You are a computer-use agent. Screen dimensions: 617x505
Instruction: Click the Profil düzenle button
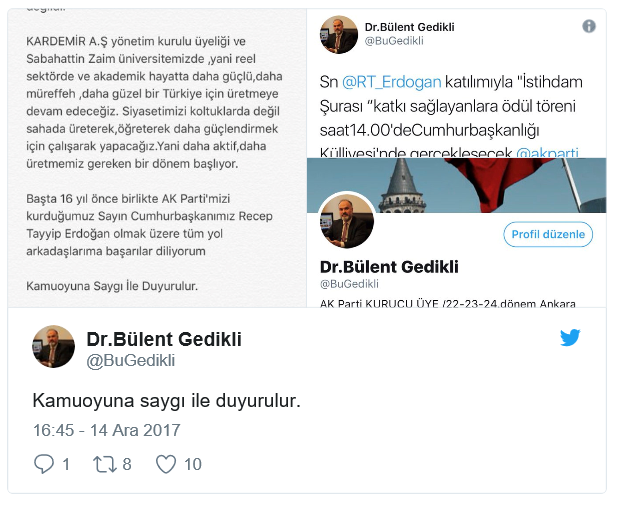(548, 234)
